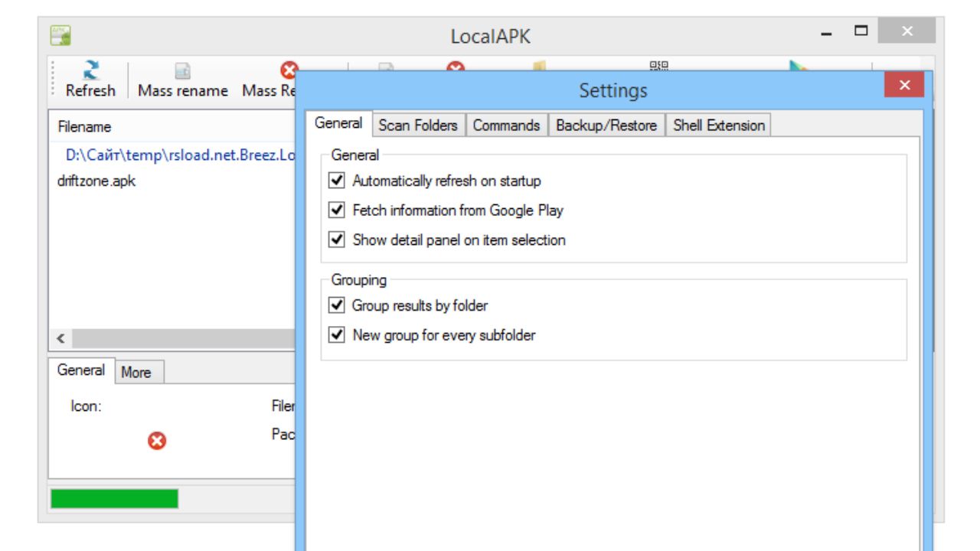This screenshot has height=551, width=980.
Task: Uncheck Show detail panel on item selection
Action: pos(336,240)
